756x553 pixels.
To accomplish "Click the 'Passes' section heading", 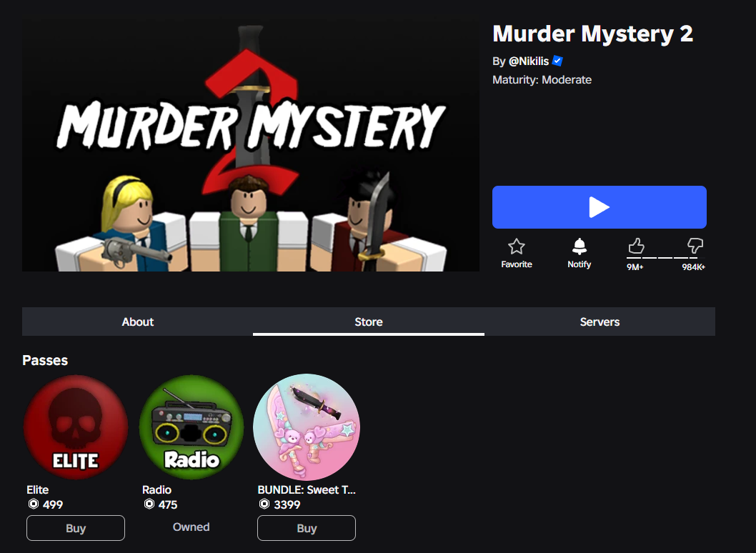I will tap(45, 360).
